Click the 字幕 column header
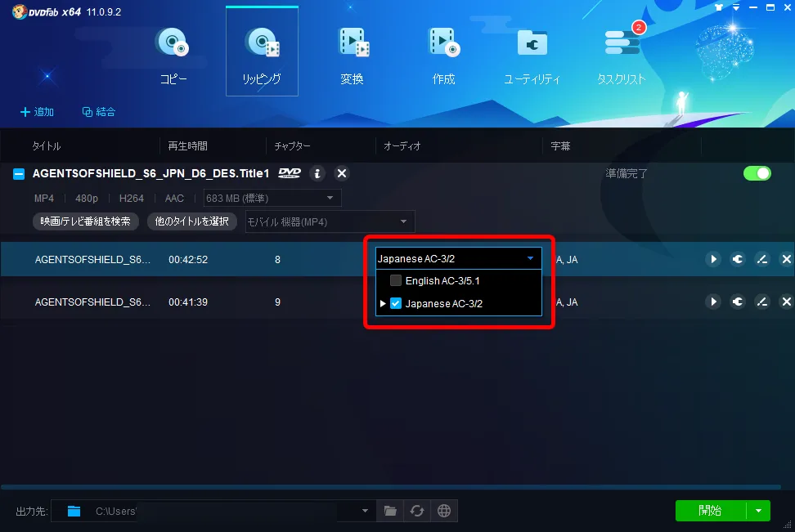The width and height of the screenshot is (795, 532). (x=560, y=146)
